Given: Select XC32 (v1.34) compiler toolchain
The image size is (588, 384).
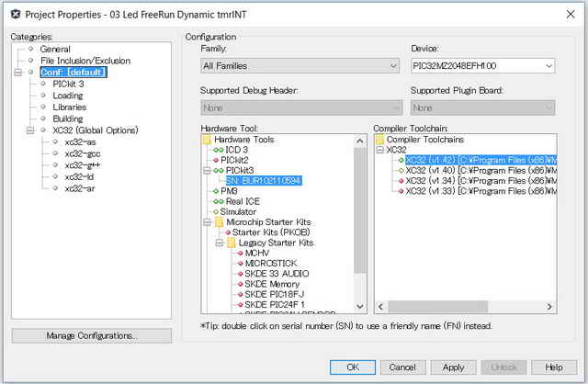Looking at the screenshot, I should pos(481,181).
